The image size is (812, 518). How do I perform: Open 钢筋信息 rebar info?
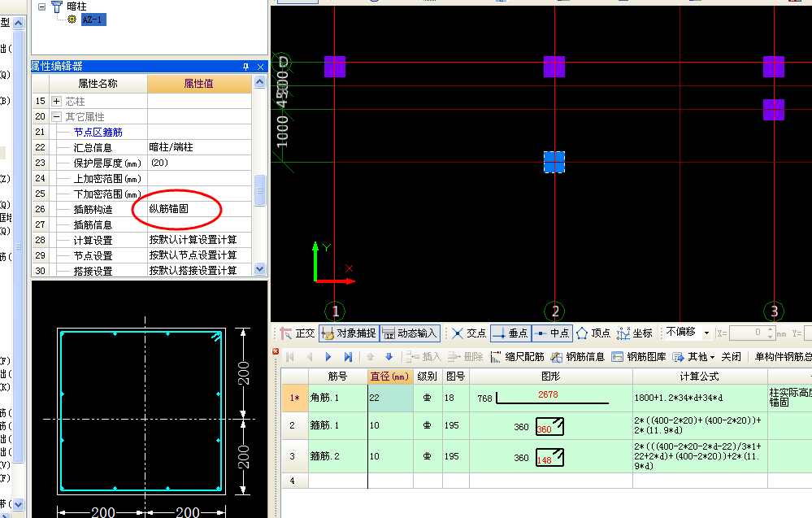point(577,357)
